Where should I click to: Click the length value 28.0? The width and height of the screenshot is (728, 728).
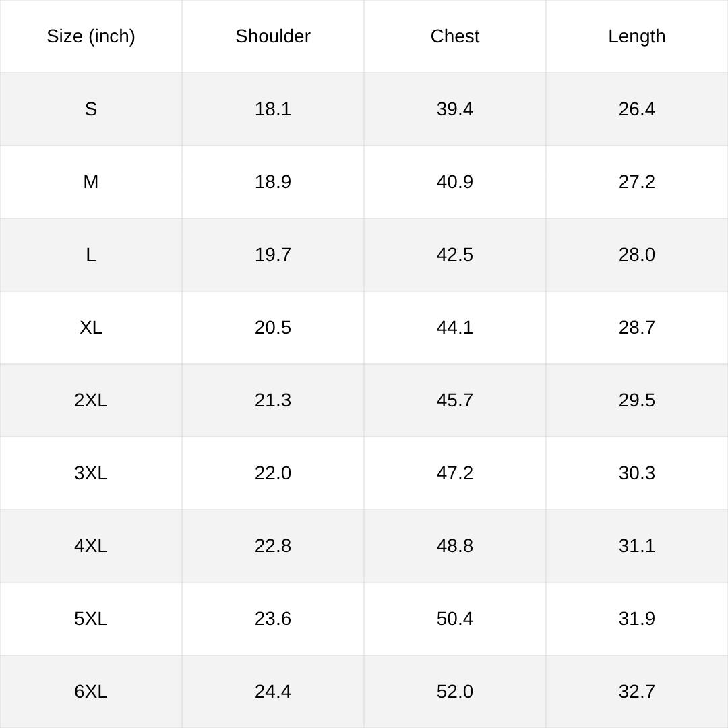[637, 254]
